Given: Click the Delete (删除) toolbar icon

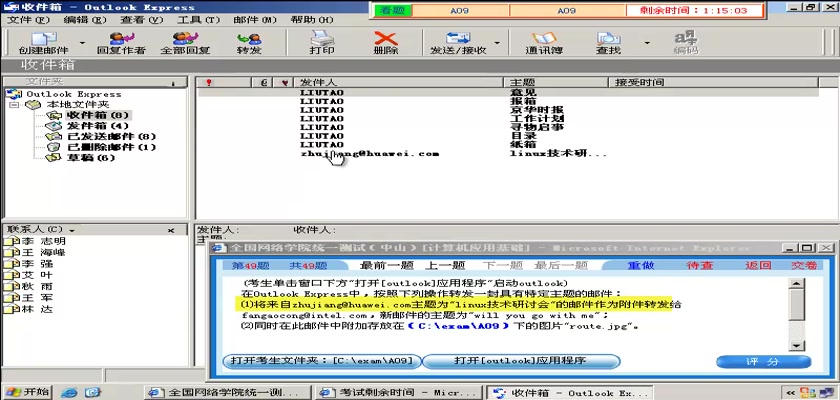Looking at the screenshot, I should [386, 43].
